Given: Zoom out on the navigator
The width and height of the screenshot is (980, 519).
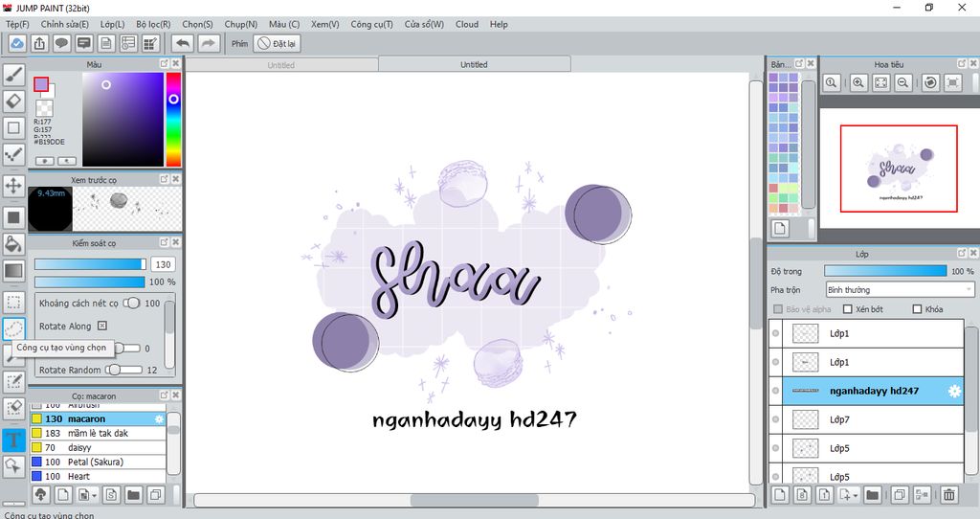Looking at the screenshot, I should (x=902, y=82).
